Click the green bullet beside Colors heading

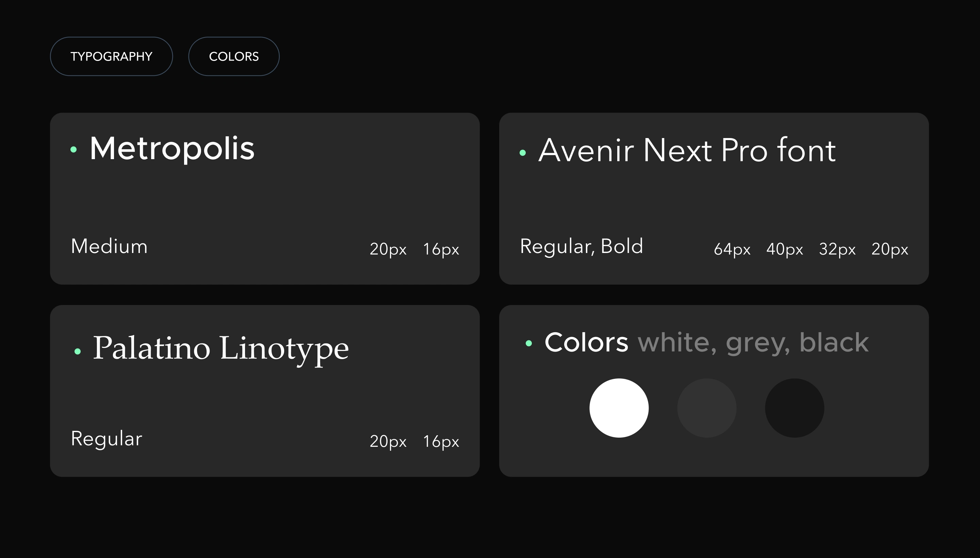(529, 343)
